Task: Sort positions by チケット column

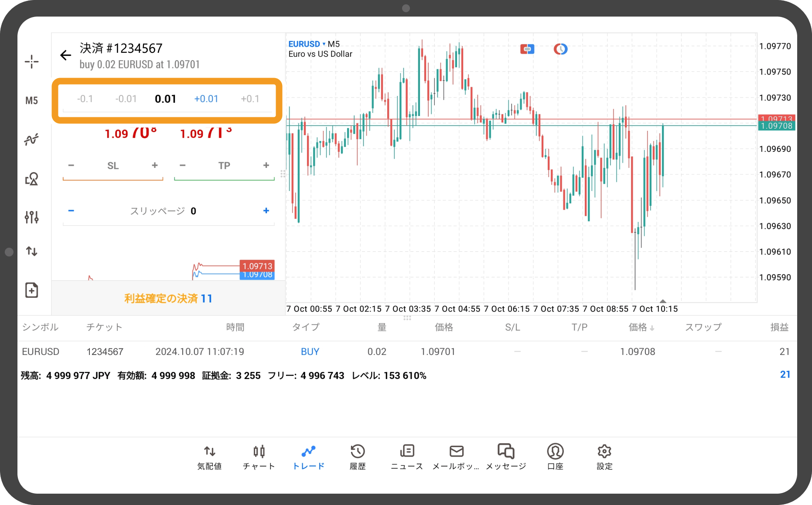Action: (x=104, y=327)
